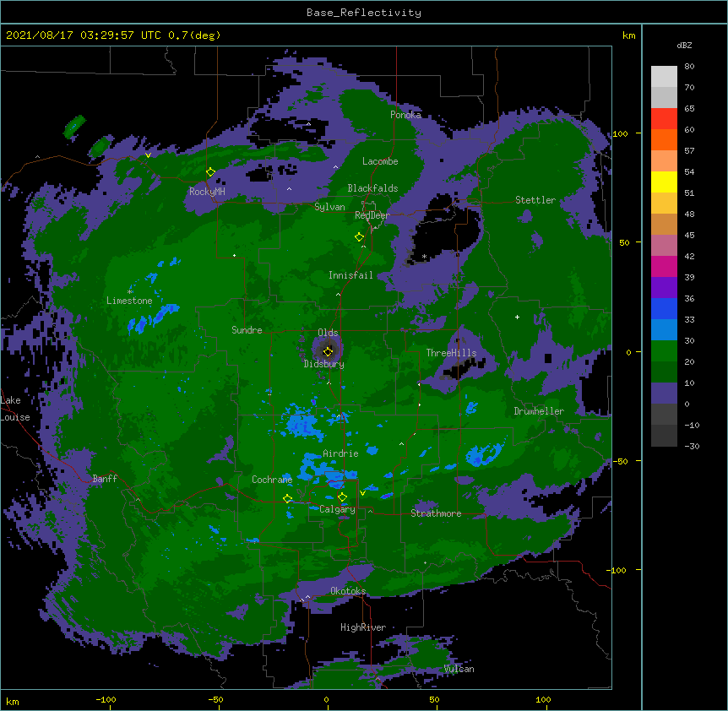The width and height of the screenshot is (728, 711).
Task: Click the yellow marker south of Cochrane
Action: 287,499
